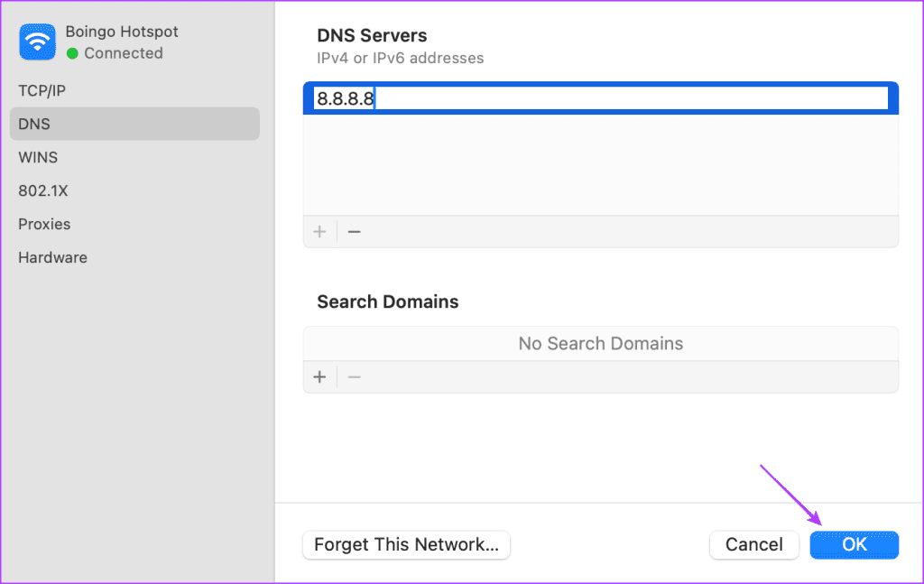Click the Boingo Hotspot network name
Image resolution: width=924 pixels, height=584 pixels.
click(x=122, y=32)
